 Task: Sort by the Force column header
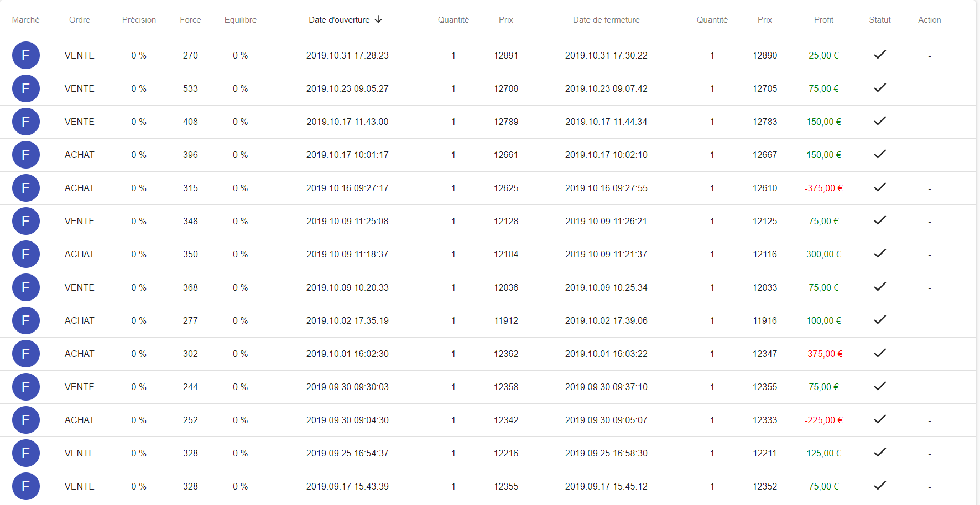(190, 20)
